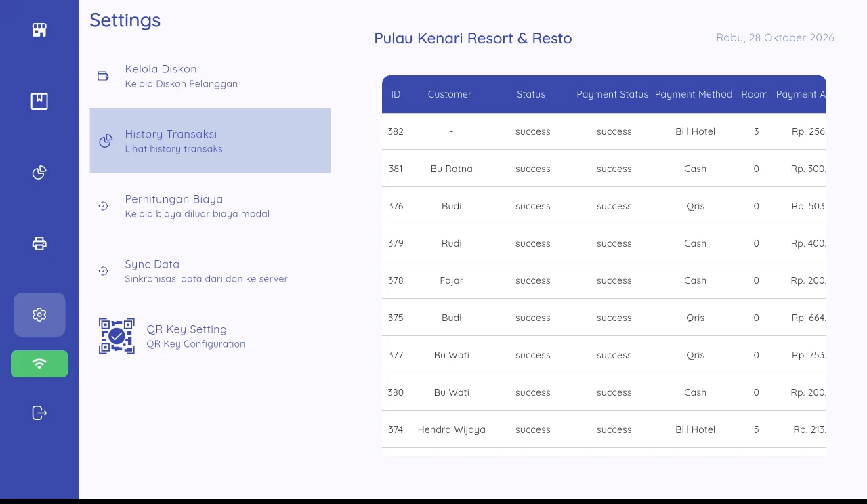867x504 pixels.
Task: Select customer Fajar
Action: click(x=452, y=280)
